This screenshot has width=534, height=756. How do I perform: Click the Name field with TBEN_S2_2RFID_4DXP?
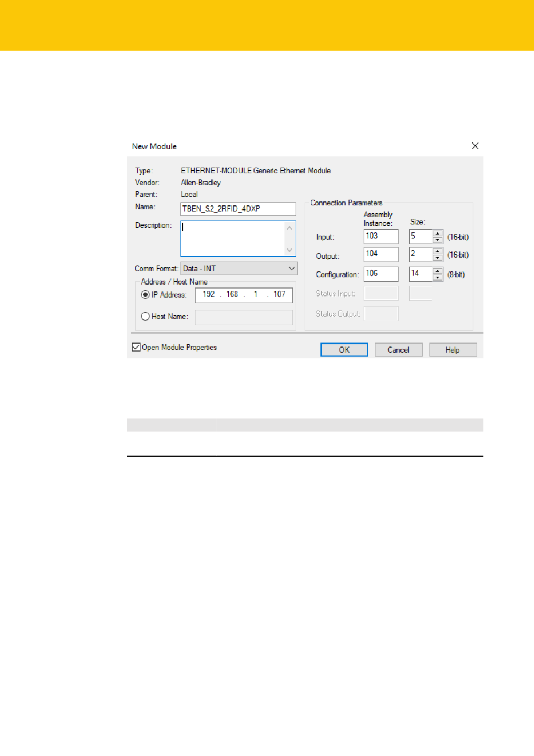[238, 209]
